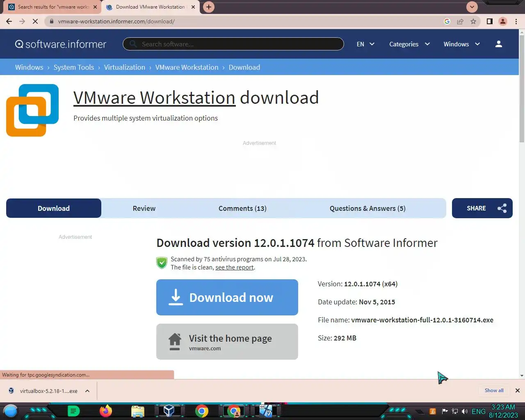525x420 pixels.
Task: Open the tab search dropdown
Action: [x=472, y=7]
